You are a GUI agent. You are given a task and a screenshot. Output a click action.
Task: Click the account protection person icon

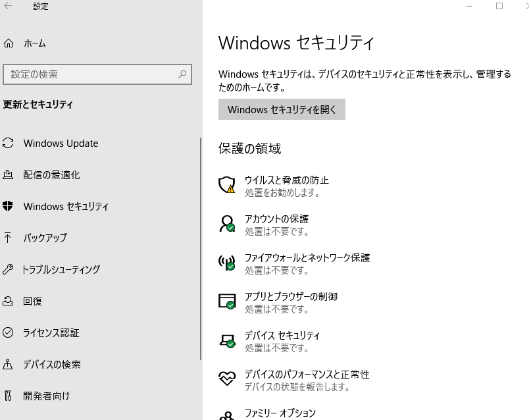[x=227, y=224]
